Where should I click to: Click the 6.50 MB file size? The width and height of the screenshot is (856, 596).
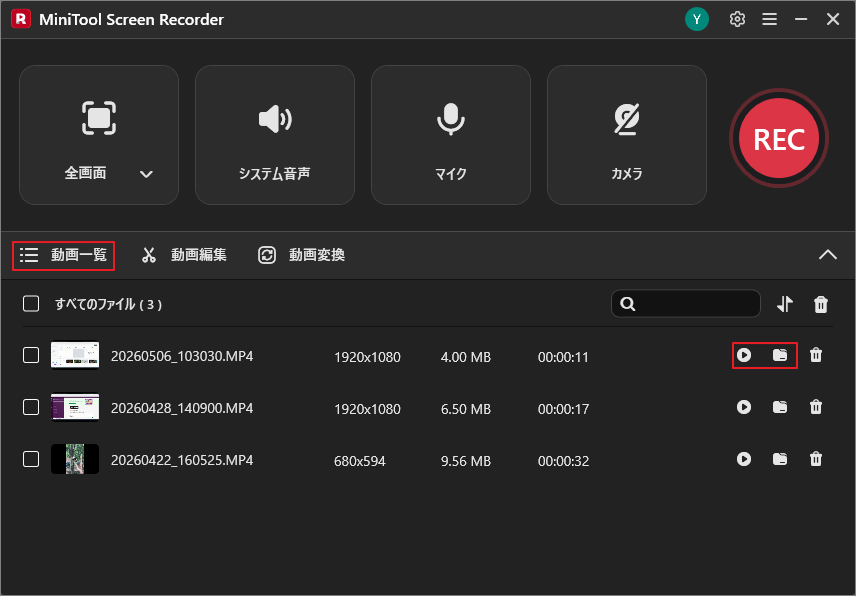[466, 409]
